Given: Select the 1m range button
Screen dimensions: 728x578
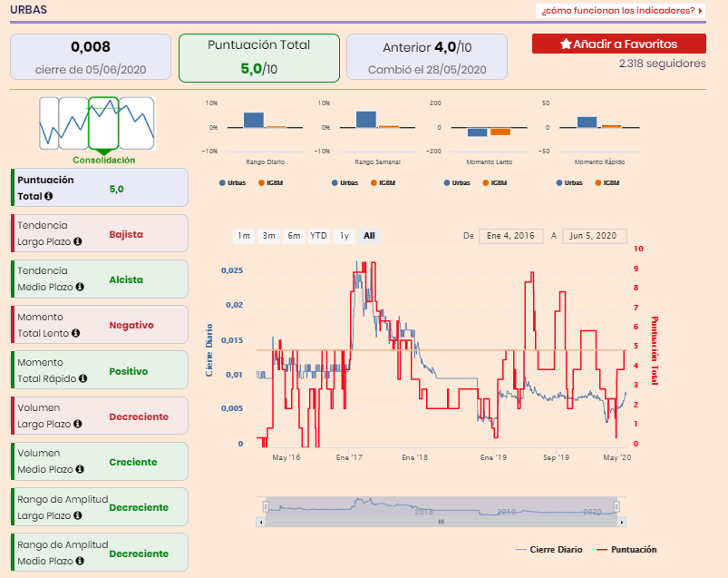Looking at the screenshot, I should (244, 236).
